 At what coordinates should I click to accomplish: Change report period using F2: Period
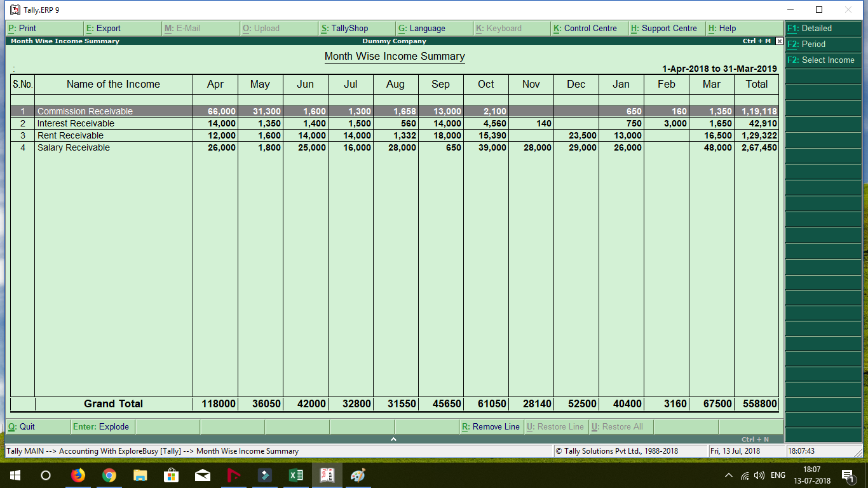pos(823,44)
